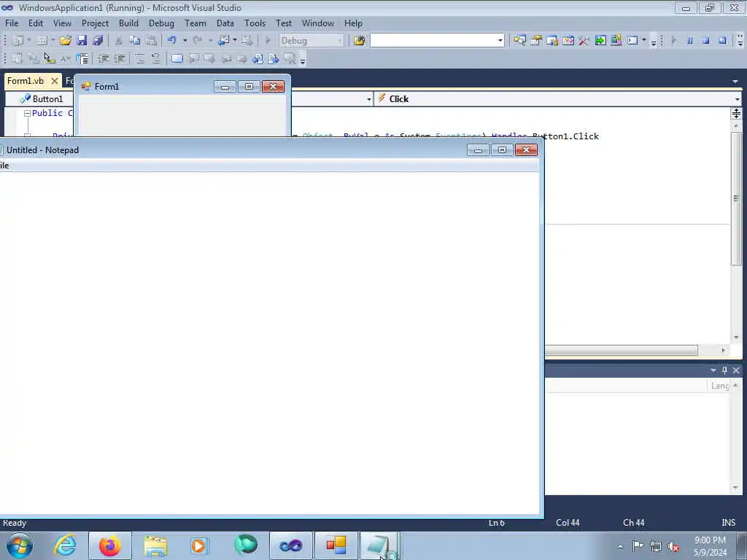Image resolution: width=747 pixels, height=560 pixels.
Task: Open Firefox from the taskbar
Action: [x=110, y=545]
